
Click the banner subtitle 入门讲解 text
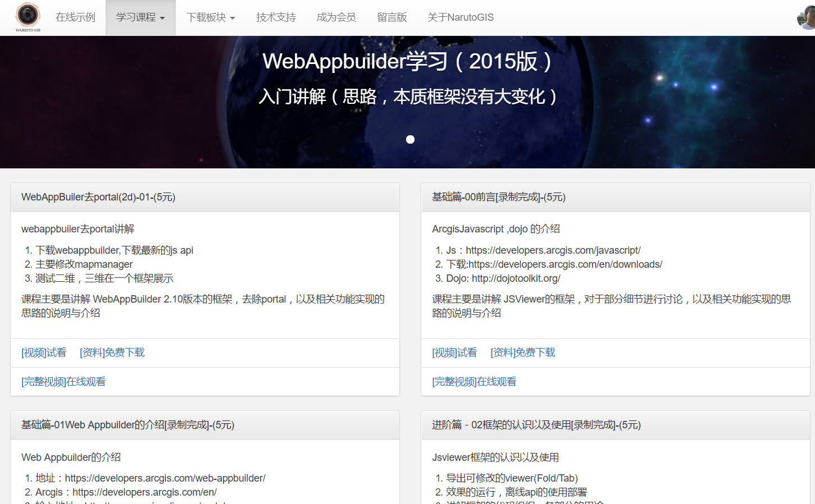point(407,97)
